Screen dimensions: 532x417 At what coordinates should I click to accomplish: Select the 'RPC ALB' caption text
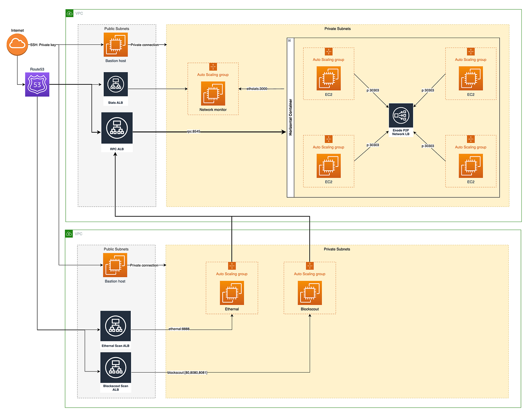pyautogui.click(x=117, y=149)
